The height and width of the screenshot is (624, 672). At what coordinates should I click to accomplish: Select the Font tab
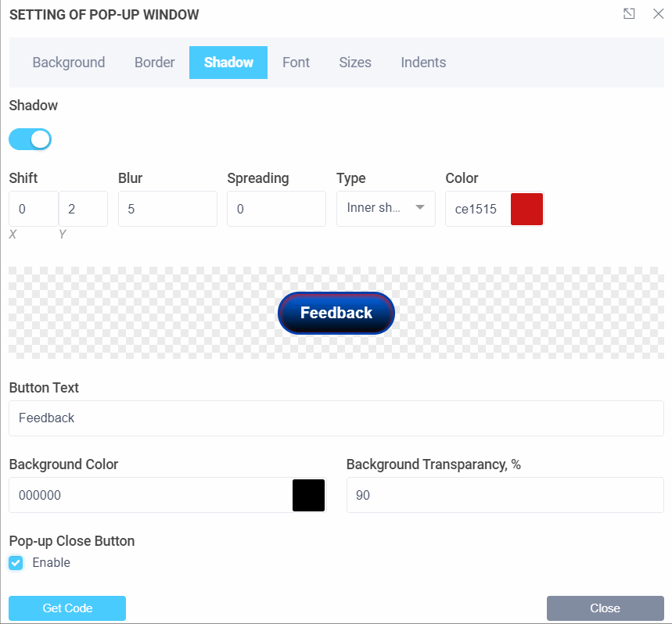pos(296,63)
